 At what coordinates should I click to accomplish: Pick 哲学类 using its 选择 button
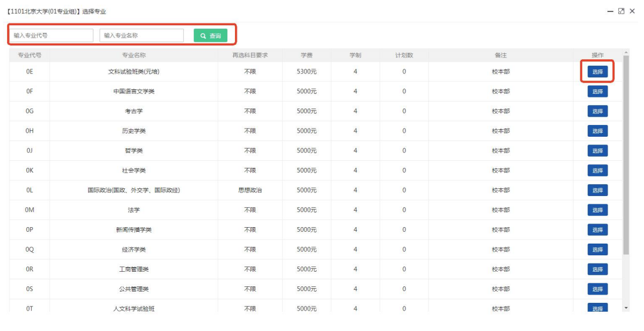tap(598, 151)
